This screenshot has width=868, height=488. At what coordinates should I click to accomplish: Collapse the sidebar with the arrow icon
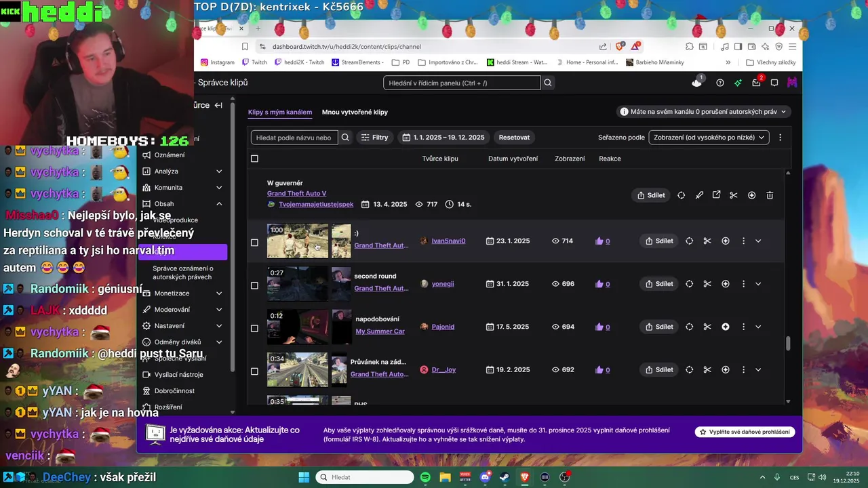[x=218, y=105]
